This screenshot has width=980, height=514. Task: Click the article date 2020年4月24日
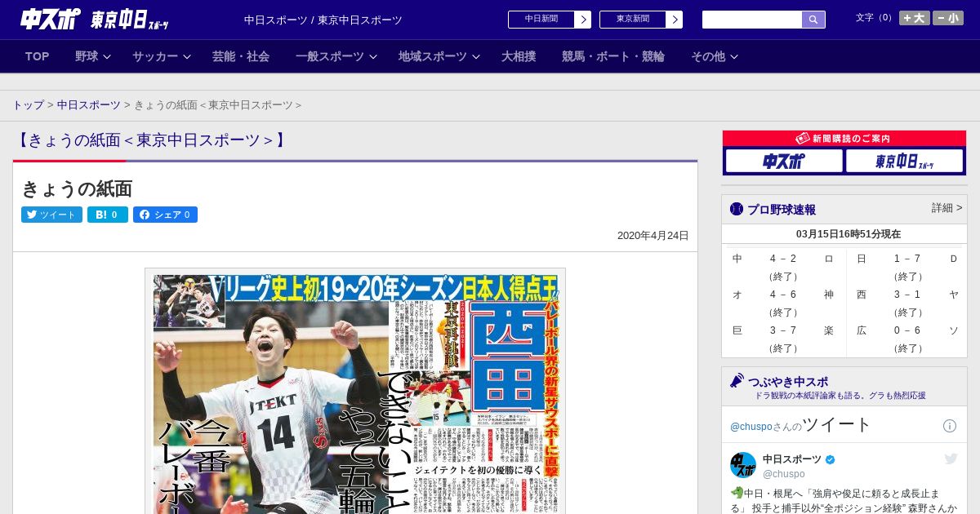point(653,236)
